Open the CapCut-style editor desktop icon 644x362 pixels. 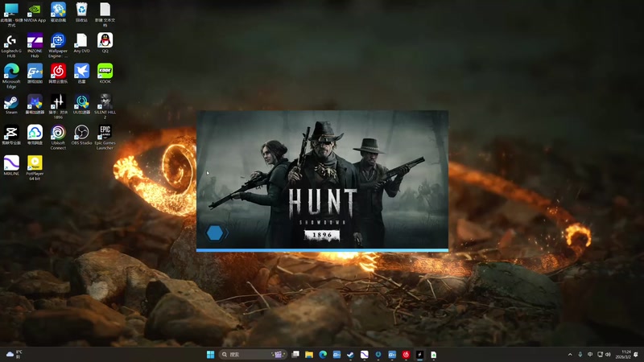(x=11, y=135)
